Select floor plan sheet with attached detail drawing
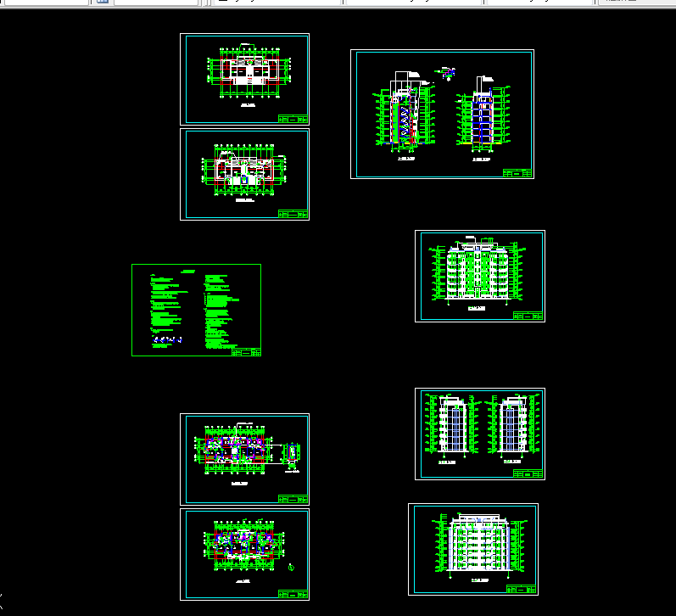Screen dimensions: 676x616 (x=244, y=459)
